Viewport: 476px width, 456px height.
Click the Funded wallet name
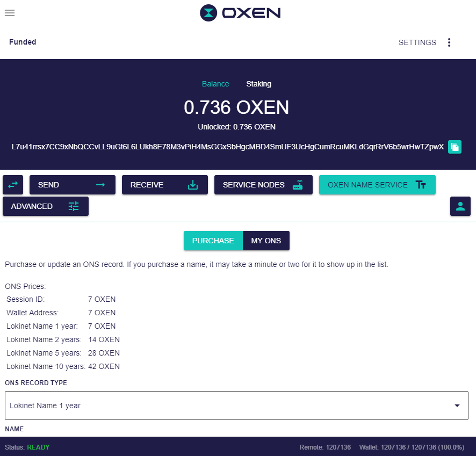click(x=23, y=42)
